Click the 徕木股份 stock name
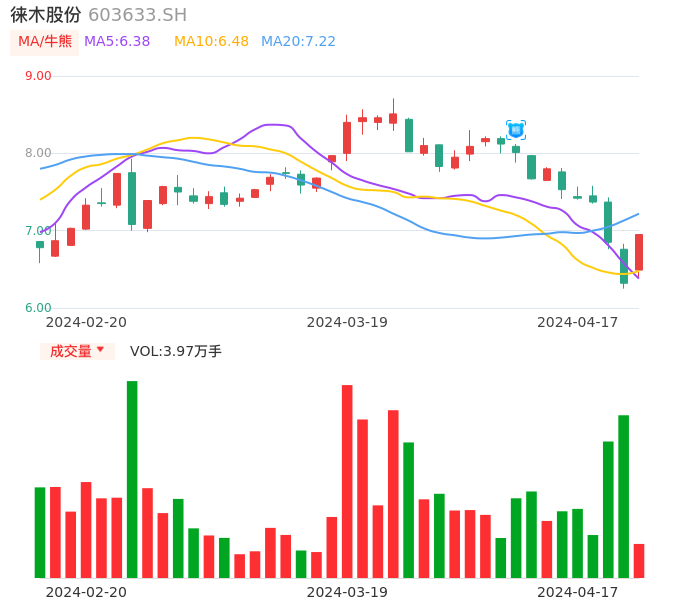 (x=46, y=15)
